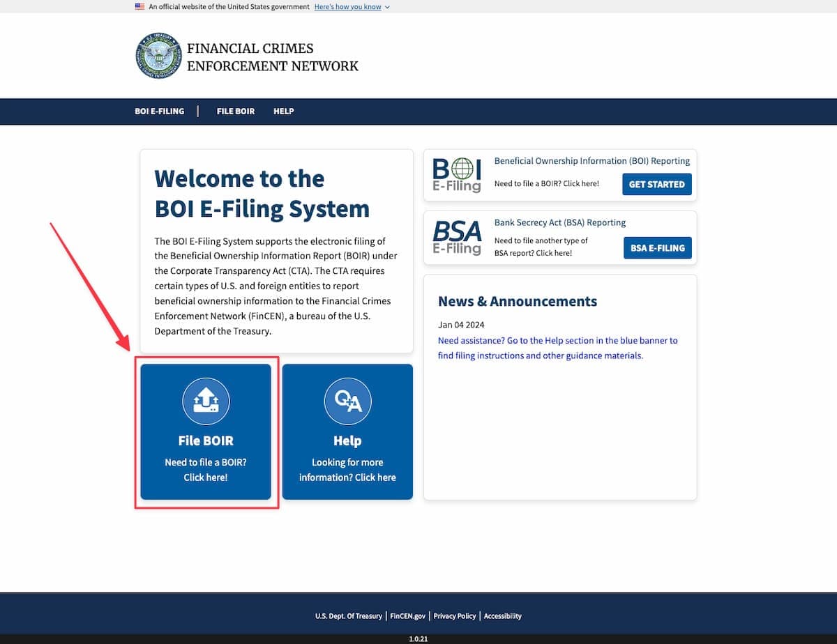Click the BOI E-Filing globe logo
The height and width of the screenshot is (644, 837).
pos(457,174)
